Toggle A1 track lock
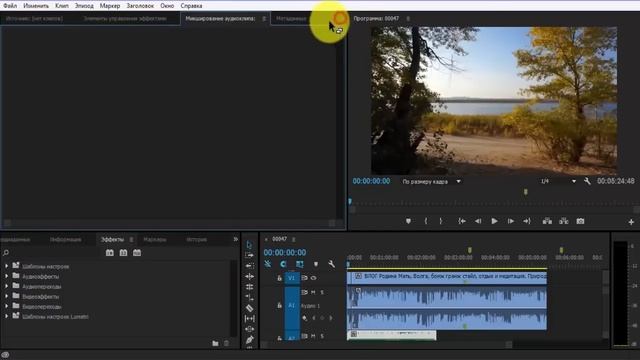The image size is (640, 360). point(280,305)
